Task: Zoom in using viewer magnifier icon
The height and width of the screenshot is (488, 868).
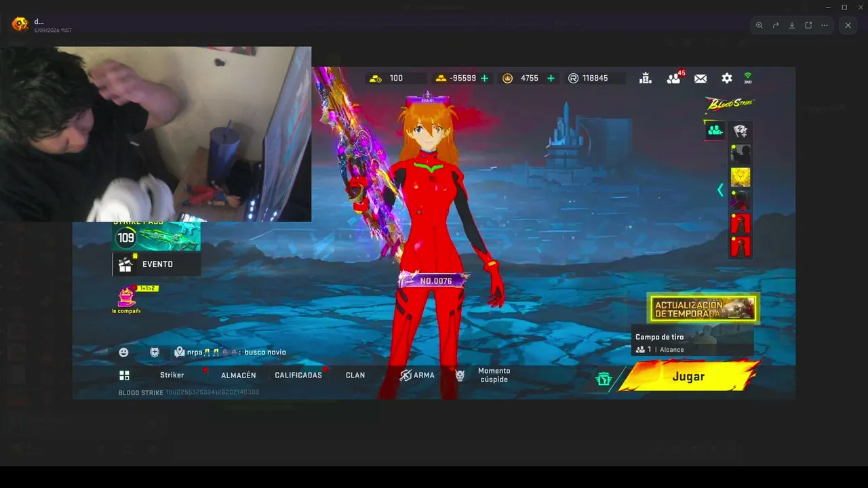Action: pos(759,25)
